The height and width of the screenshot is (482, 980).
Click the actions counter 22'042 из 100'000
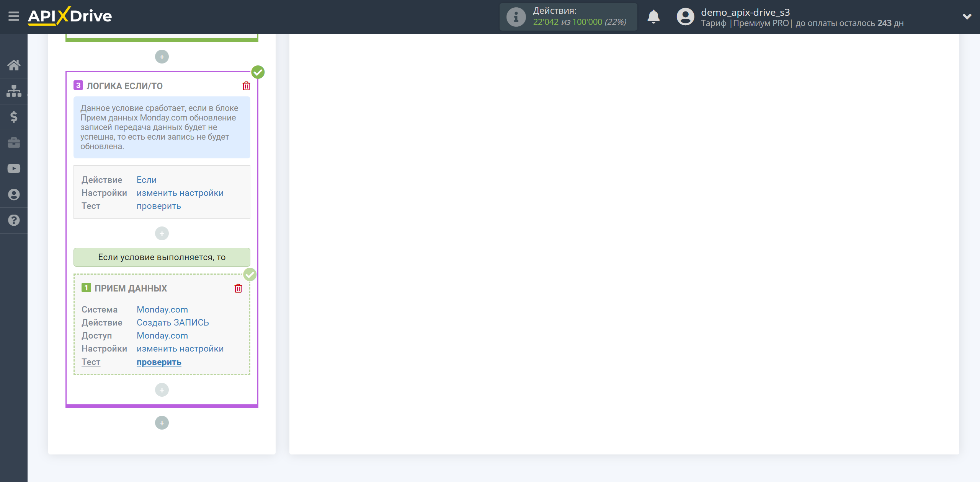[x=580, y=22]
